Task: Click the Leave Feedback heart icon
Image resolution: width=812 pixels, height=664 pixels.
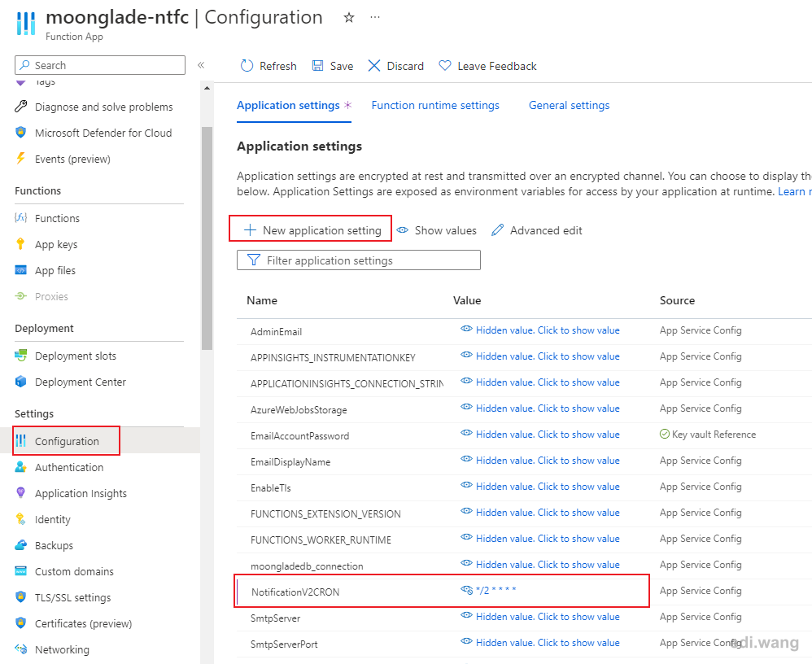Action: tap(445, 66)
